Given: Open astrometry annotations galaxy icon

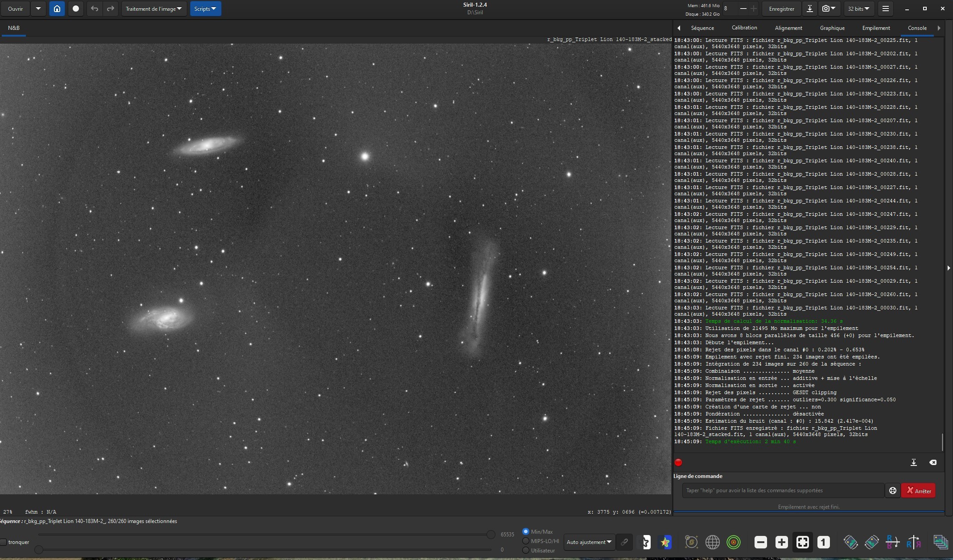Looking at the screenshot, I should tap(691, 542).
